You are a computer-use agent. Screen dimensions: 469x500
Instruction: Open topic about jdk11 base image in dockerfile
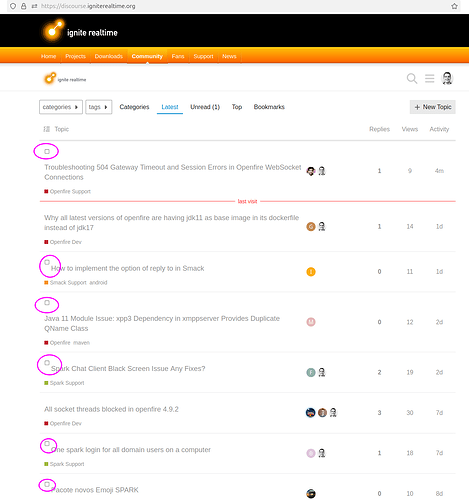coord(172,223)
